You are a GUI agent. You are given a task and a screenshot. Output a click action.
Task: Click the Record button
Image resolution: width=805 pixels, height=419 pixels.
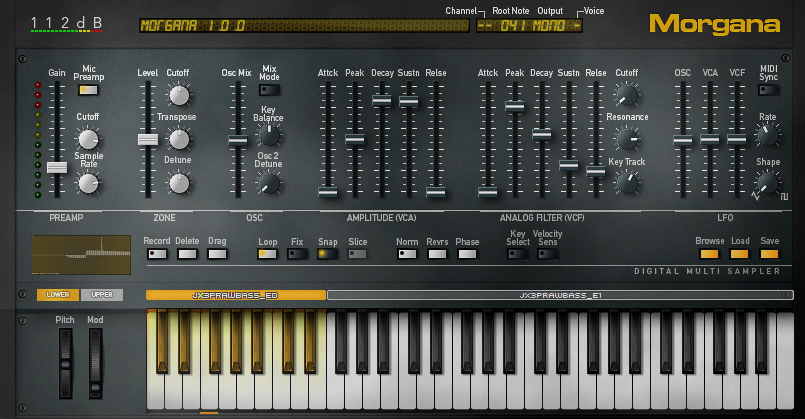pyautogui.click(x=157, y=254)
